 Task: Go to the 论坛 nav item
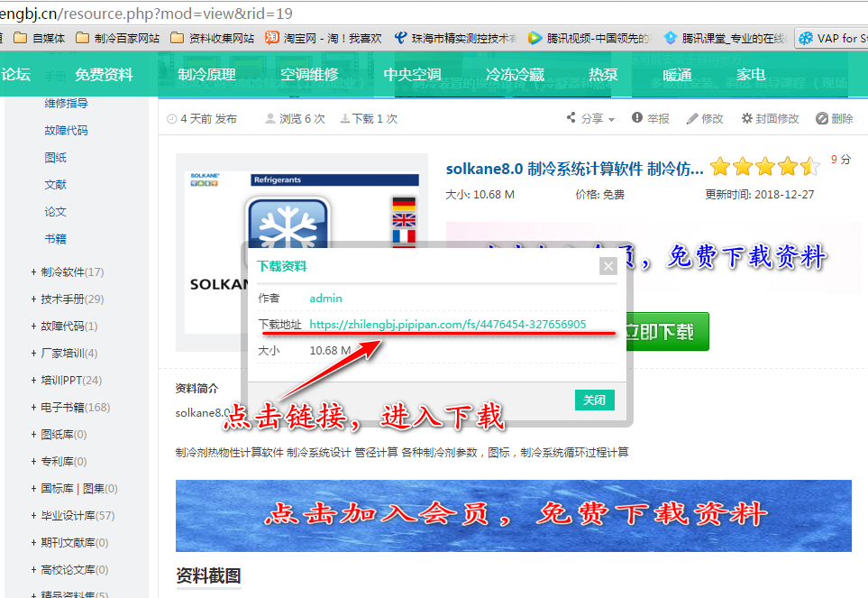[15, 74]
